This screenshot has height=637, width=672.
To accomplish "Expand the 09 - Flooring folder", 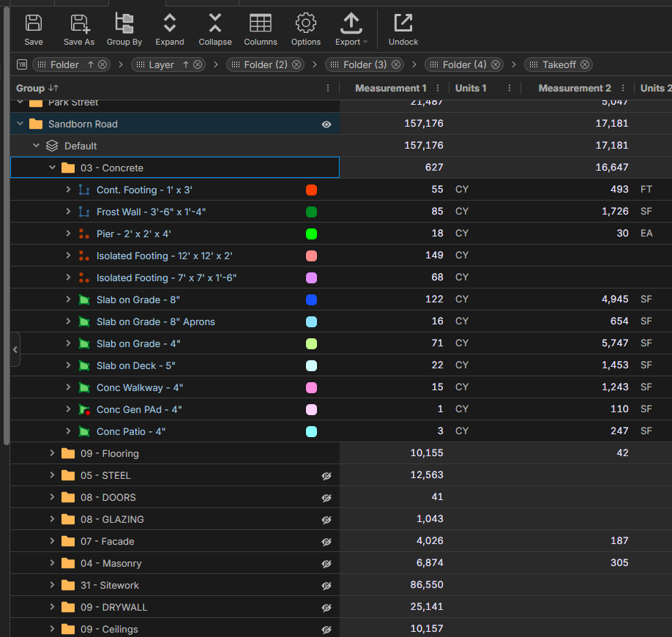I will (52, 453).
